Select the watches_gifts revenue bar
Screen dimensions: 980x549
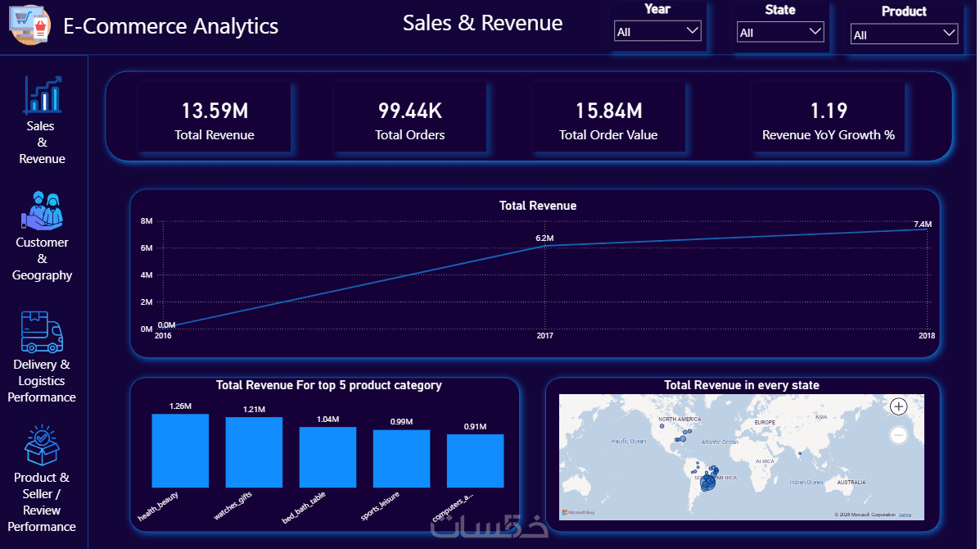[254, 452]
